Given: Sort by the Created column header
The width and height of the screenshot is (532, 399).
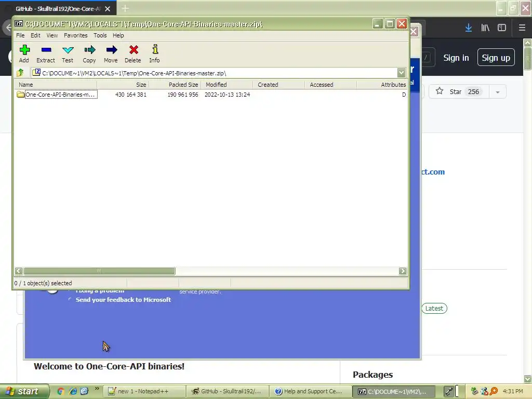Looking at the screenshot, I should (279, 85).
